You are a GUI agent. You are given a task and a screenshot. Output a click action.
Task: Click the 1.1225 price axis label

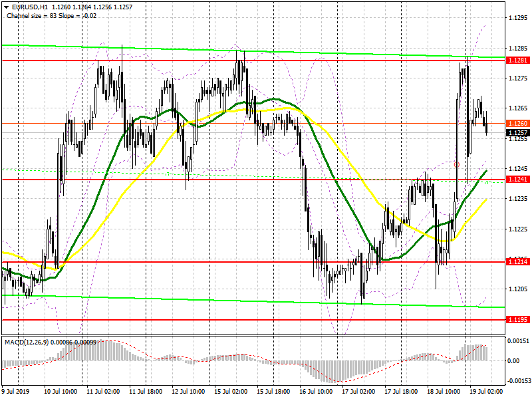click(x=518, y=229)
